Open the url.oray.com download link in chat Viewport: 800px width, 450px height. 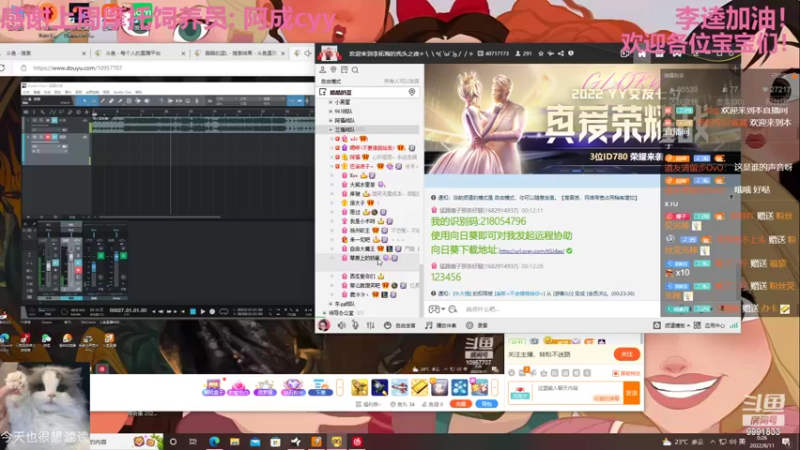pyautogui.click(x=531, y=251)
